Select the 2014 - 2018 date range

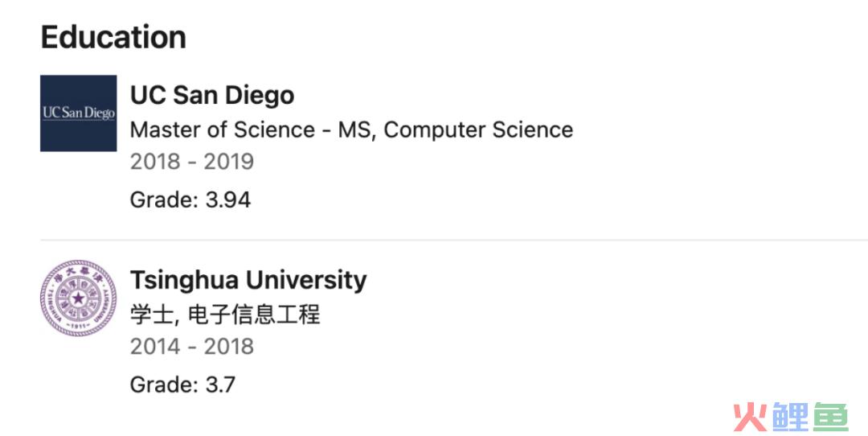point(192,346)
